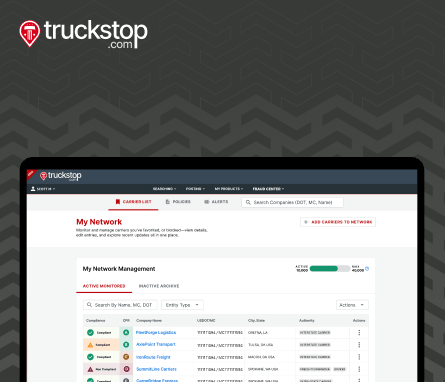This screenshot has width=445, height=382.
Task: Click the magnifier in the network search field
Action: (89, 305)
